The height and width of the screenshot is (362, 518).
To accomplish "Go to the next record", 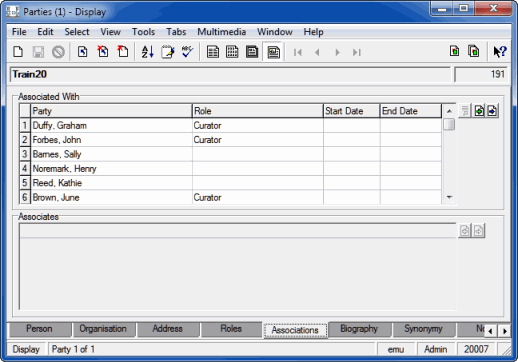I will [x=337, y=52].
